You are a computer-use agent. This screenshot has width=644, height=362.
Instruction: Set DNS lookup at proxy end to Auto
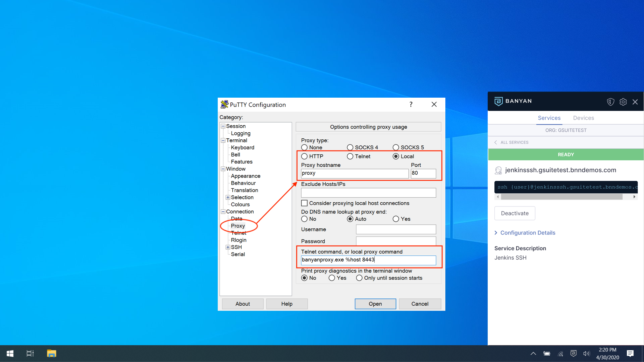(x=350, y=219)
